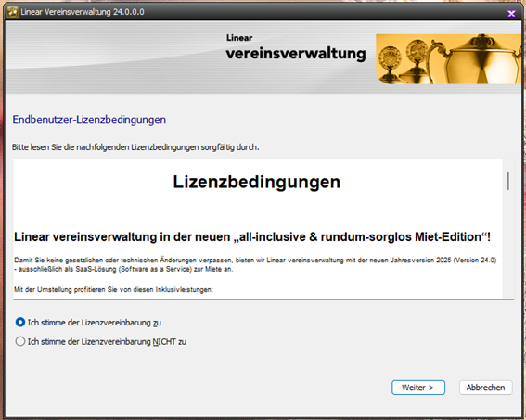Click the 'Lizenzbedingungen' heading in license text

tap(257, 182)
